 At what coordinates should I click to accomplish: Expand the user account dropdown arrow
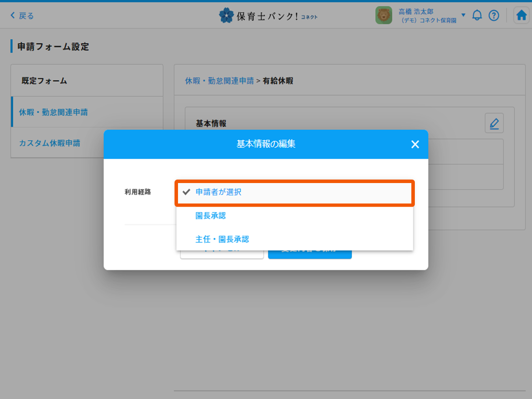(x=463, y=15)
